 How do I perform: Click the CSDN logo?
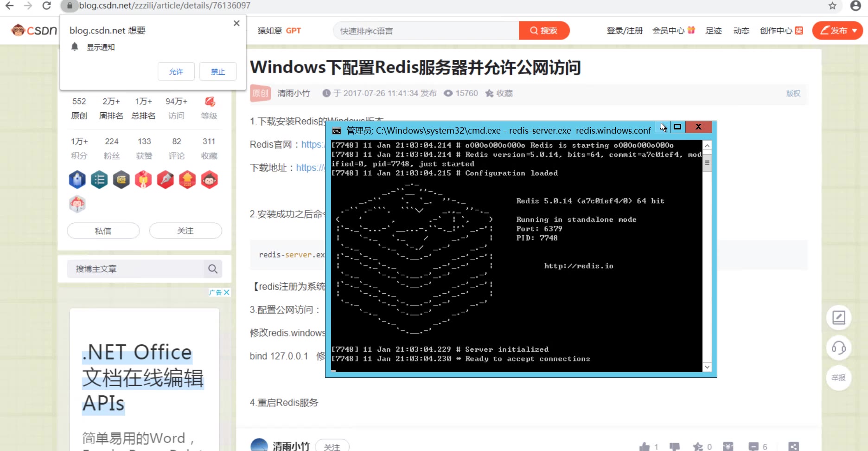pyautogui.click(x=34, y=31)
